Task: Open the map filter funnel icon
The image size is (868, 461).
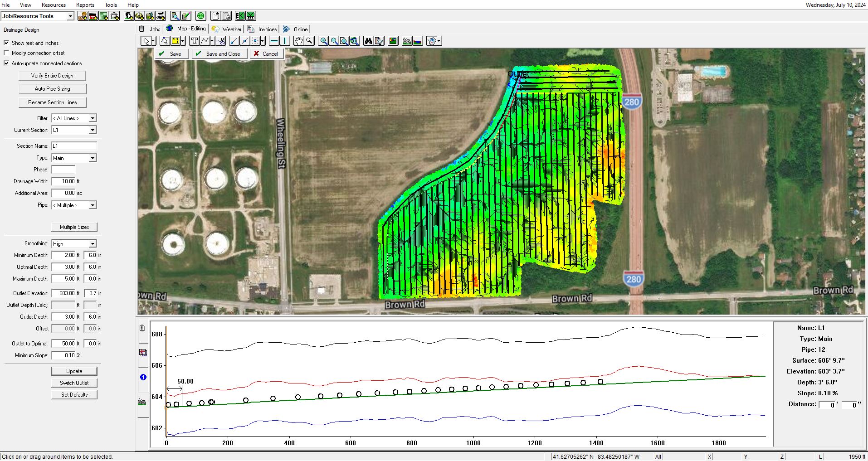Action: [x=379, y=41]
